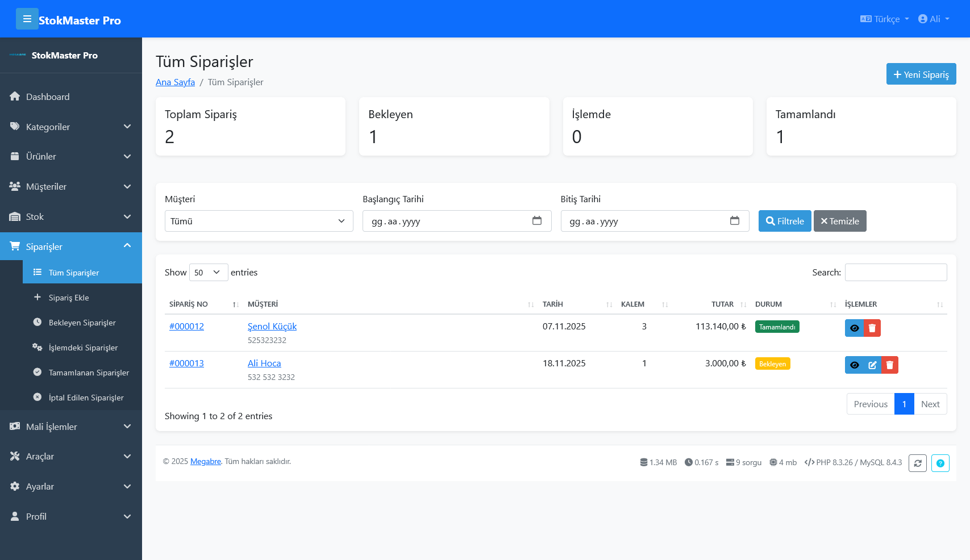970x560 pixels.
Task: Click the Tamamlandı status badge
Action: pos(777,327)
